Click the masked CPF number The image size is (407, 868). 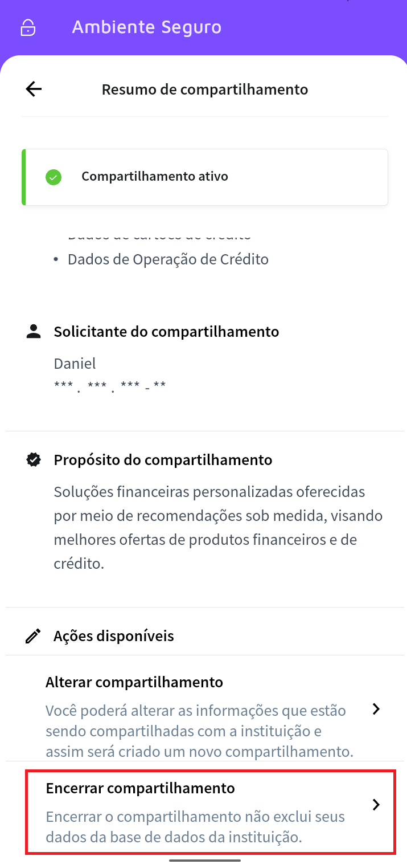[x=110, y=386]
